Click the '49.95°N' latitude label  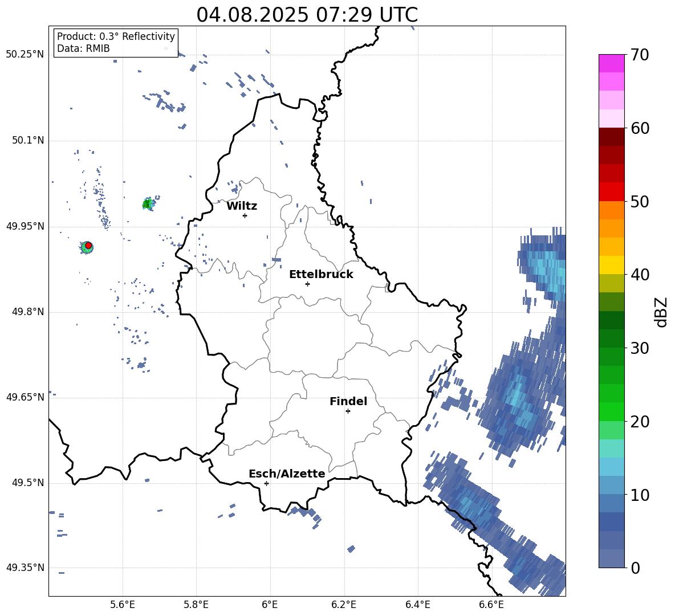pyautogui.click(x=25, y=226)
